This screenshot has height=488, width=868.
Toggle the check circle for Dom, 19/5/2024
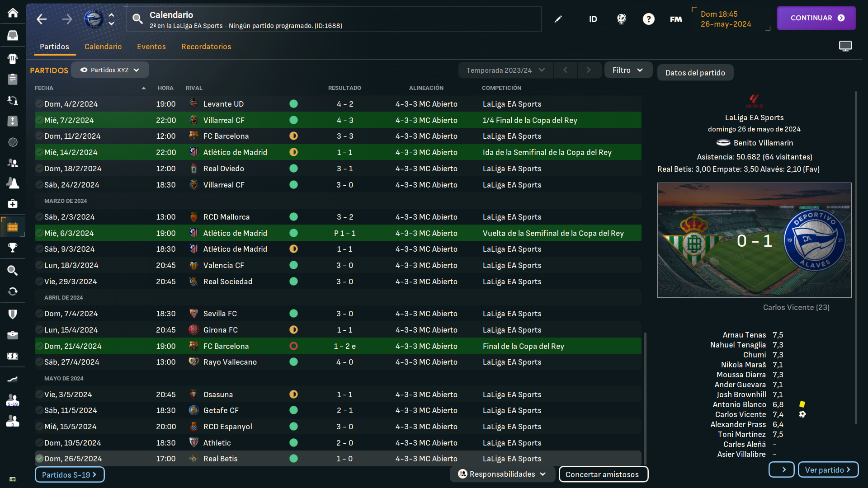click(39, 443)
